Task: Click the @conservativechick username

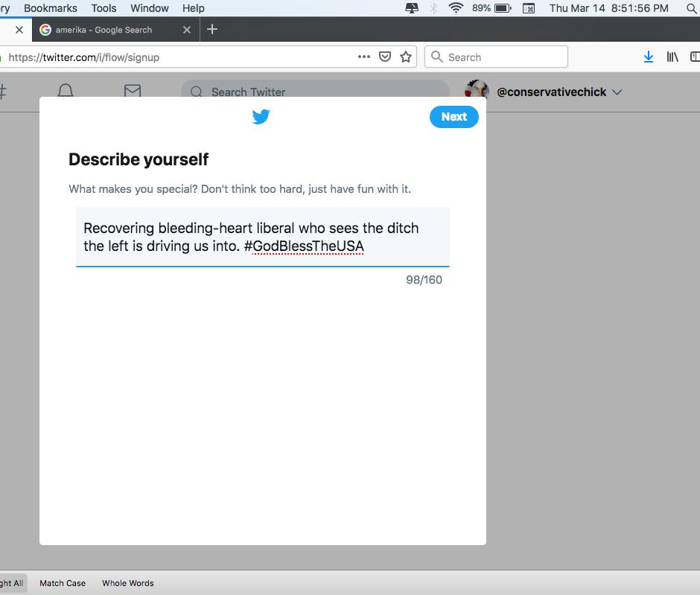Action: (551, 92)
